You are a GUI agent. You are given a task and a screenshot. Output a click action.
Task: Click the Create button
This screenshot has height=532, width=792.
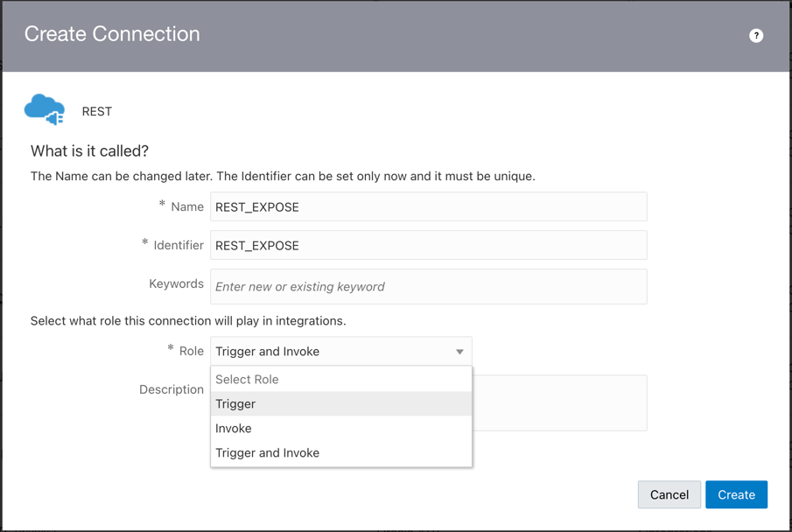coord(736,494)
